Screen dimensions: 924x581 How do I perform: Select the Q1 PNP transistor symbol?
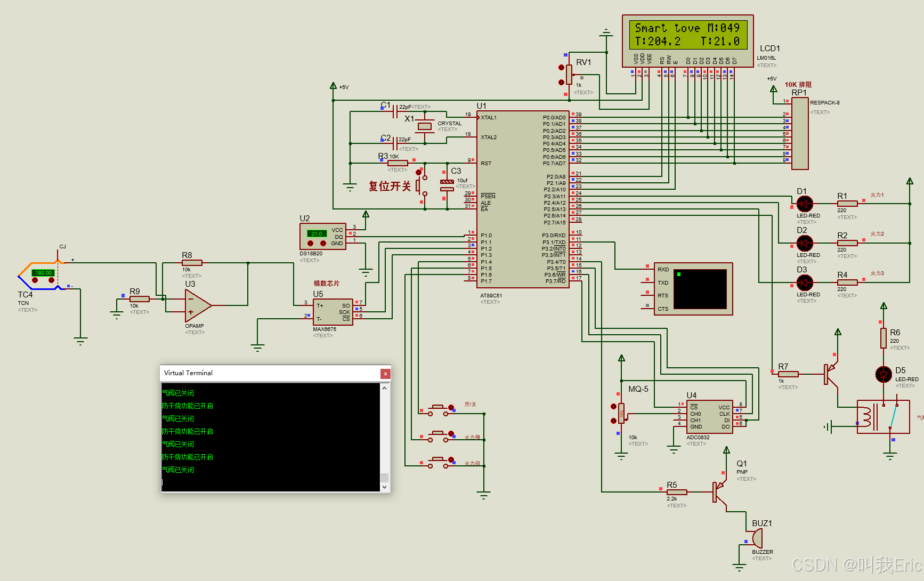719,492
